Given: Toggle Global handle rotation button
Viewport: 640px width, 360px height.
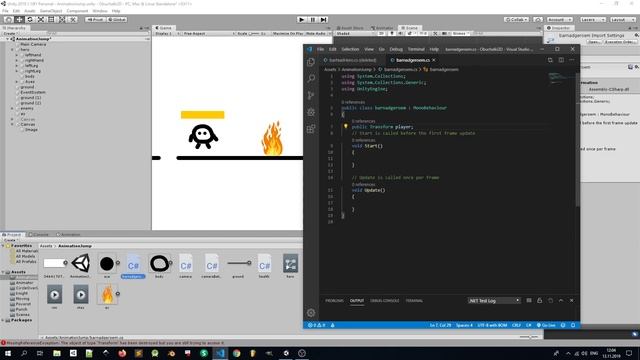Looking at the screenshot, I should point(117,20).
